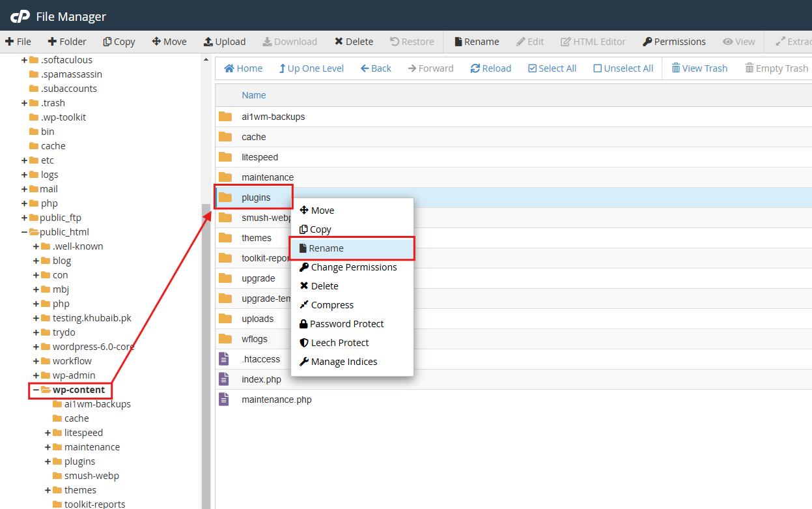This screenshot has height=509, width=812.
Task: Click the Back navigation button
Action: (x=376, y=68)
